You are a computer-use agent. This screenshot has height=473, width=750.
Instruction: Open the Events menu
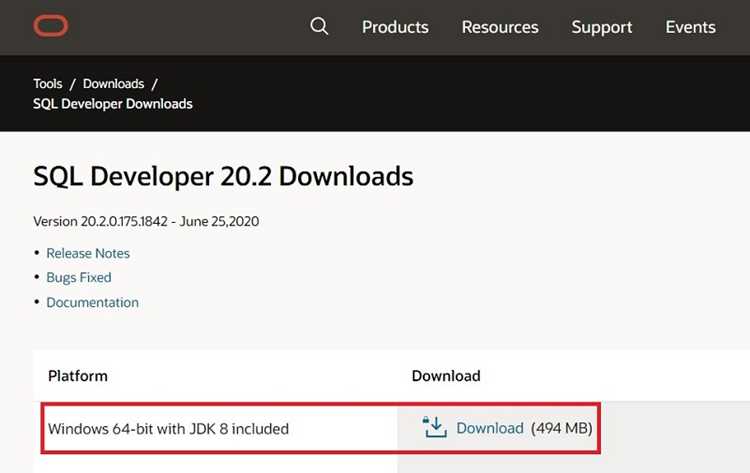(690, 27)
